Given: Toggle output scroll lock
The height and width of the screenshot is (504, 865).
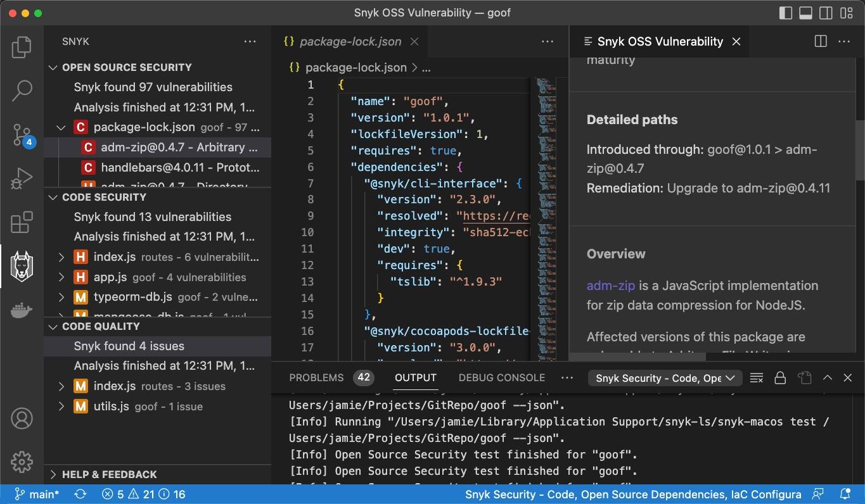Looking at the screenshot, I should click(780, 378).
